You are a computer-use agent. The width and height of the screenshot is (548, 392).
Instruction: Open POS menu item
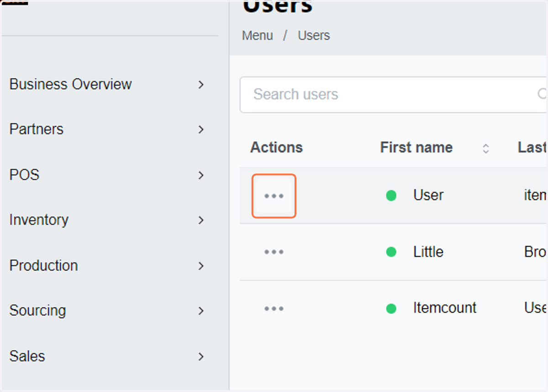click(24, 175)
